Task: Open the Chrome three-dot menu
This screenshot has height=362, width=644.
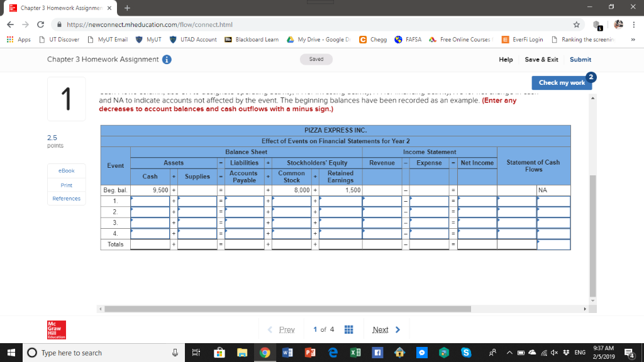Action: 634,25
